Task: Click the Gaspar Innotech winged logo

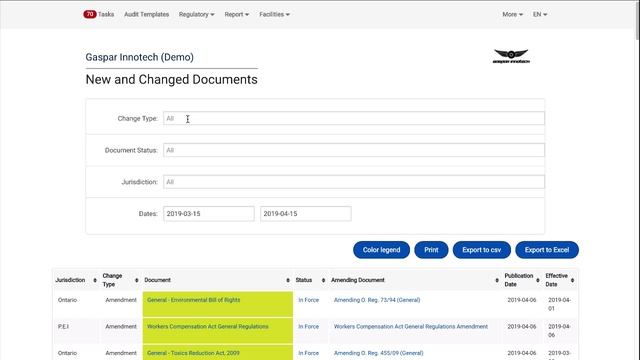Action: coord(511,56)
